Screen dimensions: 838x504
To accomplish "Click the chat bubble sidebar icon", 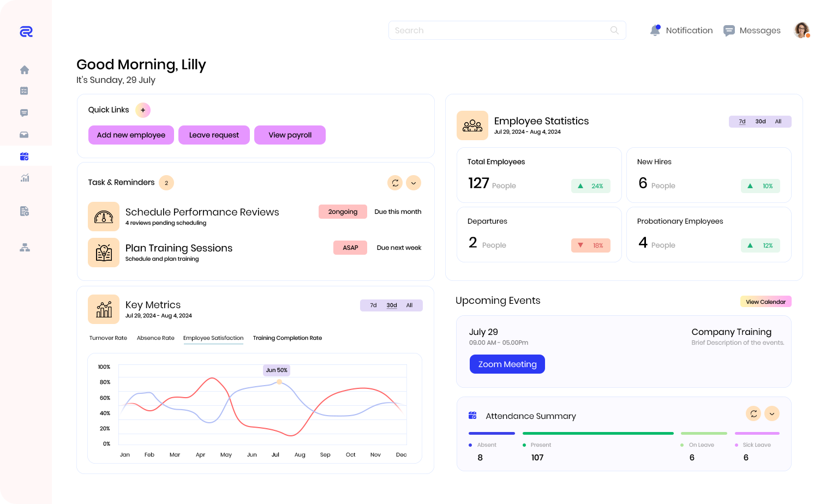I will coord(24,113).
